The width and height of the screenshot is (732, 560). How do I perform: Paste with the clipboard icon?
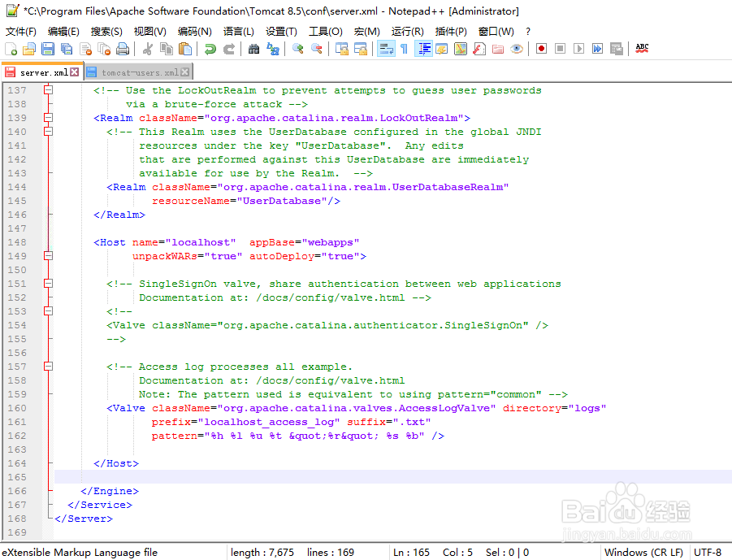click(x=185, y=49)
